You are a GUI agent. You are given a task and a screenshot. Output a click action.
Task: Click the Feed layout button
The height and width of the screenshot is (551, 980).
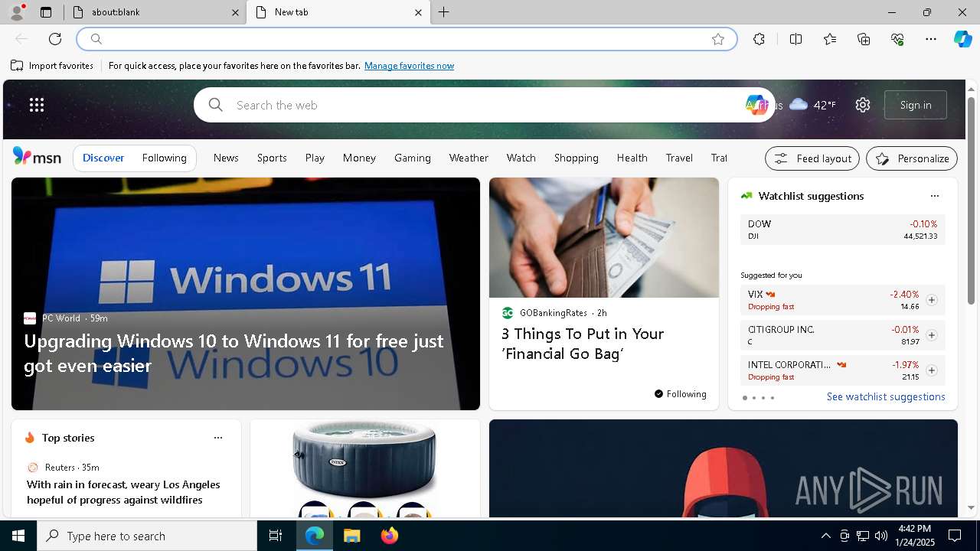pyautogui.click(x=812, y=158)
